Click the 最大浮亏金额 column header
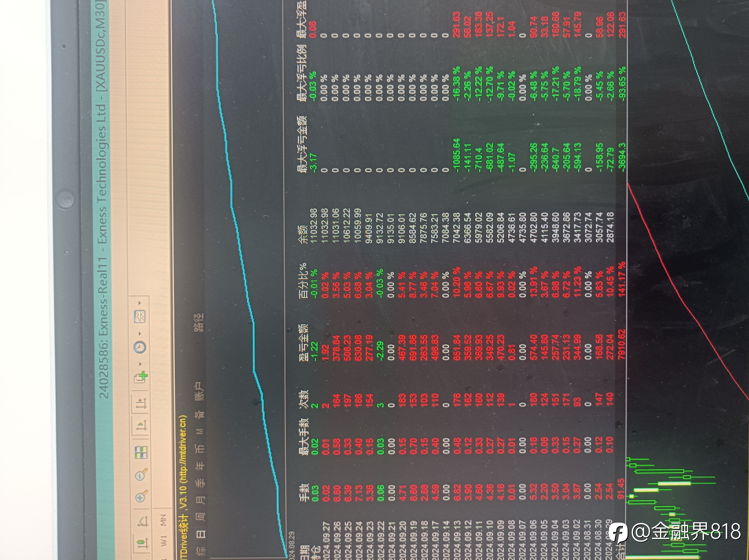The width and height of the screenshot is (749, 560). [x=302, y=144]
